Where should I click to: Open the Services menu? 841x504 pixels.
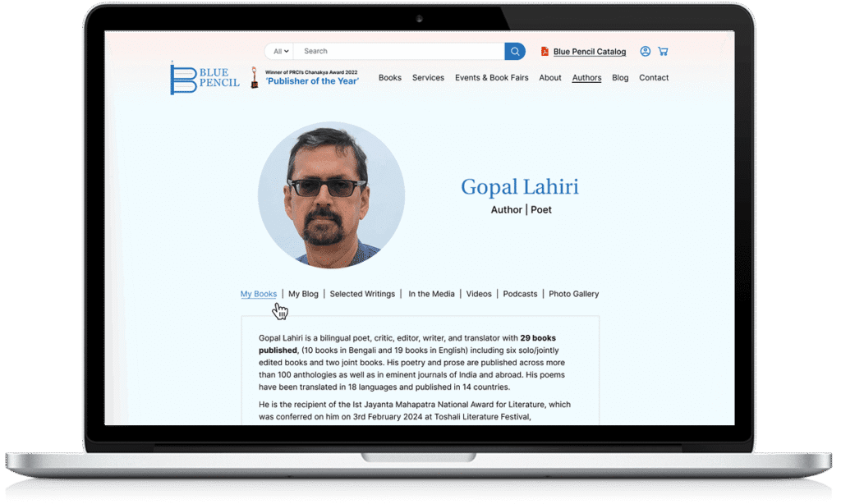(428, 78)
